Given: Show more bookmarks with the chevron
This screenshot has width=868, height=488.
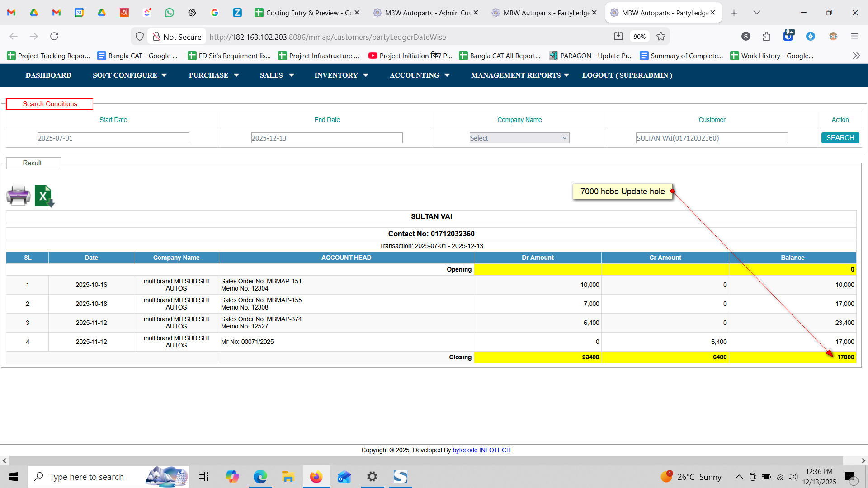Looking at the screenshot, I should (856, 56).
